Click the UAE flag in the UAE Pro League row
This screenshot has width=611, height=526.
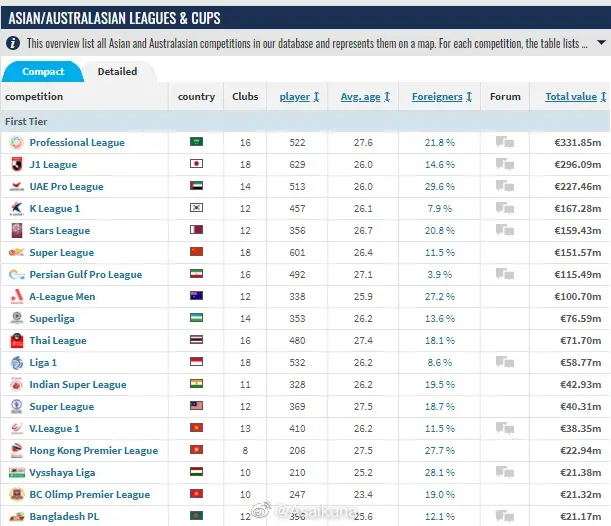click(x=197, y=186)
